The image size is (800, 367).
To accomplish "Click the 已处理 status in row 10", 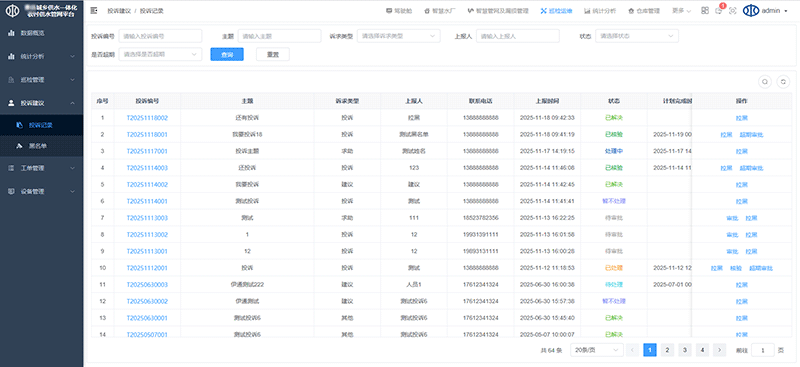I will 614,268.
